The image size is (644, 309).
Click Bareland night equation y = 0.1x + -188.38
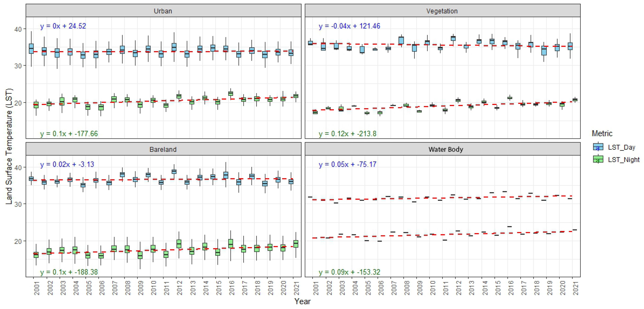69,272
